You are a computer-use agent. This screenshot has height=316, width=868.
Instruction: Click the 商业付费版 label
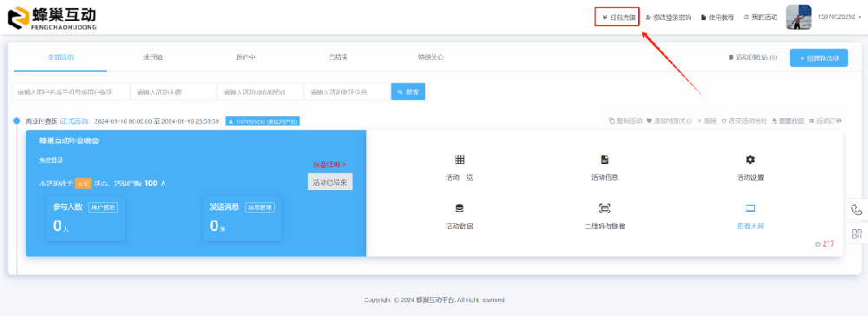click(42, 122)
